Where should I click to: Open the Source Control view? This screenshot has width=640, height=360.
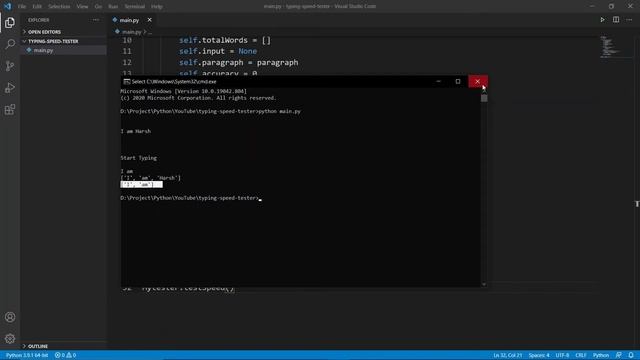coord(10,66)
